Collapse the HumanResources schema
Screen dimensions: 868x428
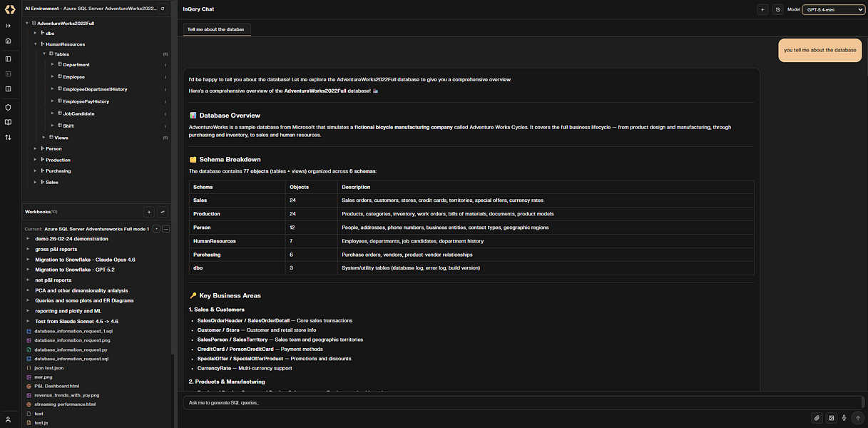coord(36,44)
